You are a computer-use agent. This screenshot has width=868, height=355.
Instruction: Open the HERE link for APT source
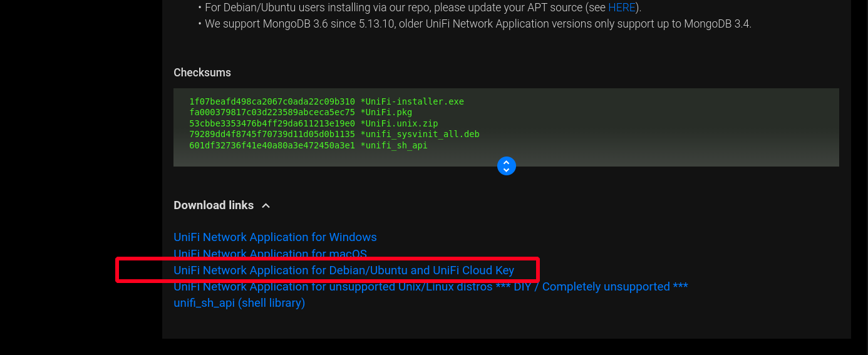pos(621,8)
